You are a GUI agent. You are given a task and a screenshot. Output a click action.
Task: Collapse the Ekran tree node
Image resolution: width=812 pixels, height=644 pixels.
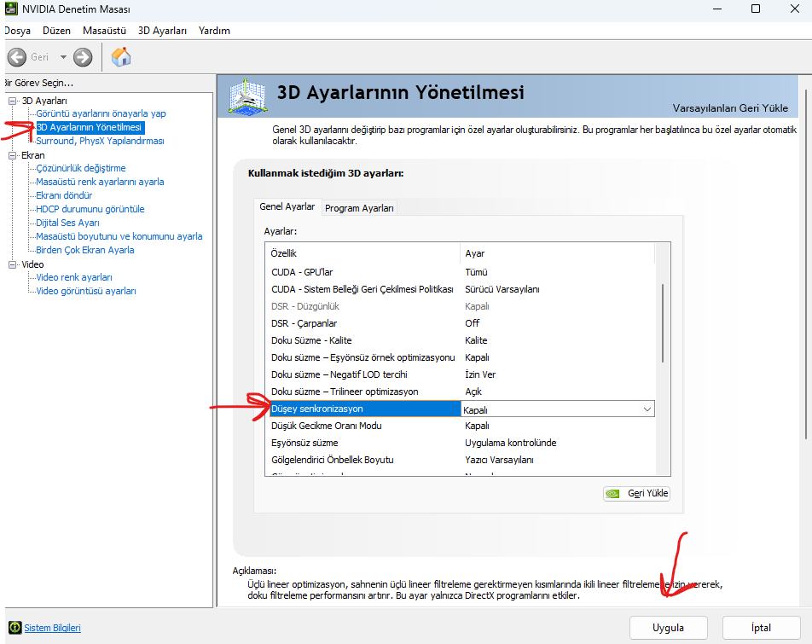click(x=13, y=155)
